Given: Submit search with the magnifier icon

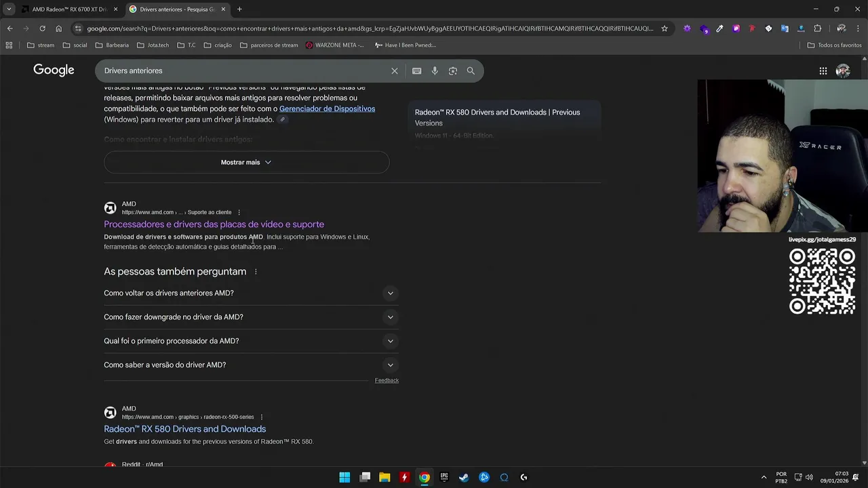Looking at the screenshot, I should (x=471, y=70).
